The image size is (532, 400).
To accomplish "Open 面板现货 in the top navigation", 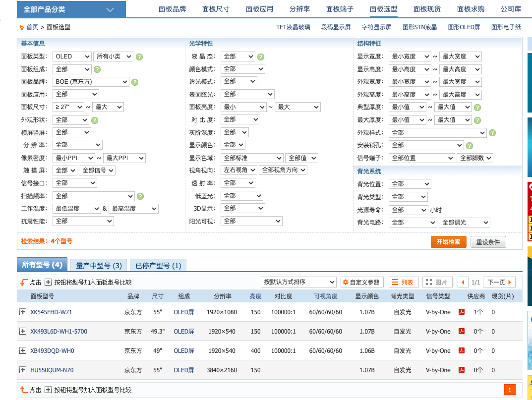I will point(427,9).
